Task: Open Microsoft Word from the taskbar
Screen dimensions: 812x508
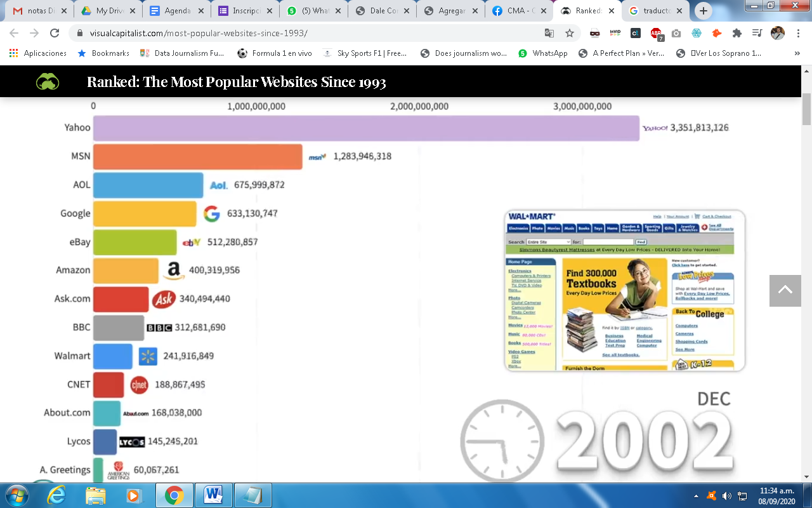Action: point(213,495)
